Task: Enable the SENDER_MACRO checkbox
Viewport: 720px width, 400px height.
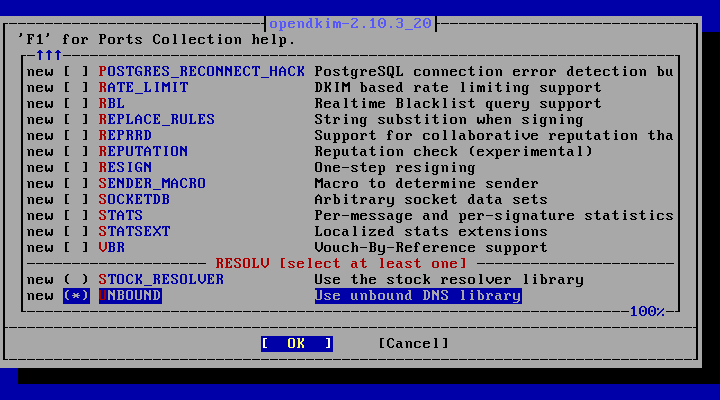Action: (x=76, y=184)
